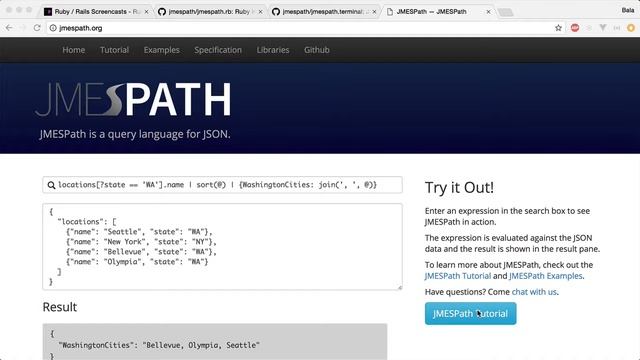Click the search magnifier icon in expression box
The width and height of the screenshot is (640, 360).
[51, 185]
